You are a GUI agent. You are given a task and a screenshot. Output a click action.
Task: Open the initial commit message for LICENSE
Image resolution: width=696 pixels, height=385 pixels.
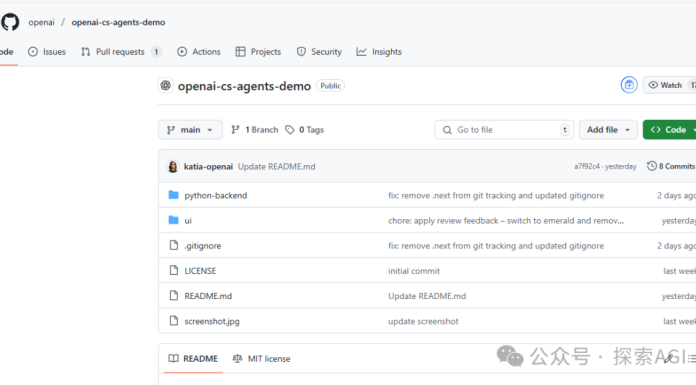point(414,271)
